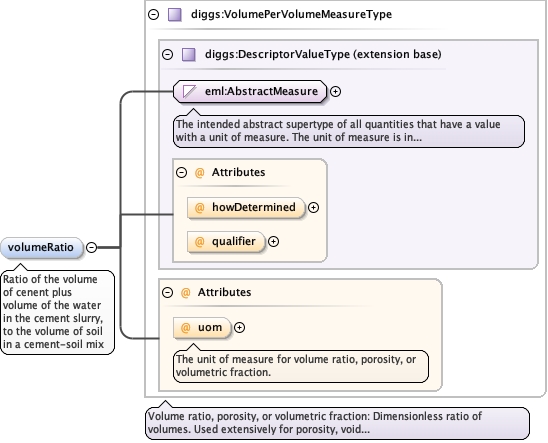Expand the eml:AbstractMeasure element
Image resolution: width=548 pixels, height=443 pixels.
click(x=336, y=92)
